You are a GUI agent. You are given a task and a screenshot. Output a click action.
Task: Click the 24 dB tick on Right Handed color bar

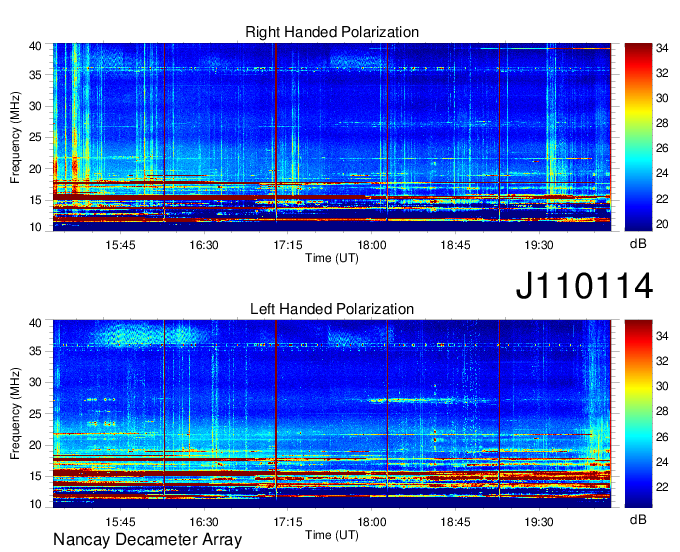coord(662,173)
